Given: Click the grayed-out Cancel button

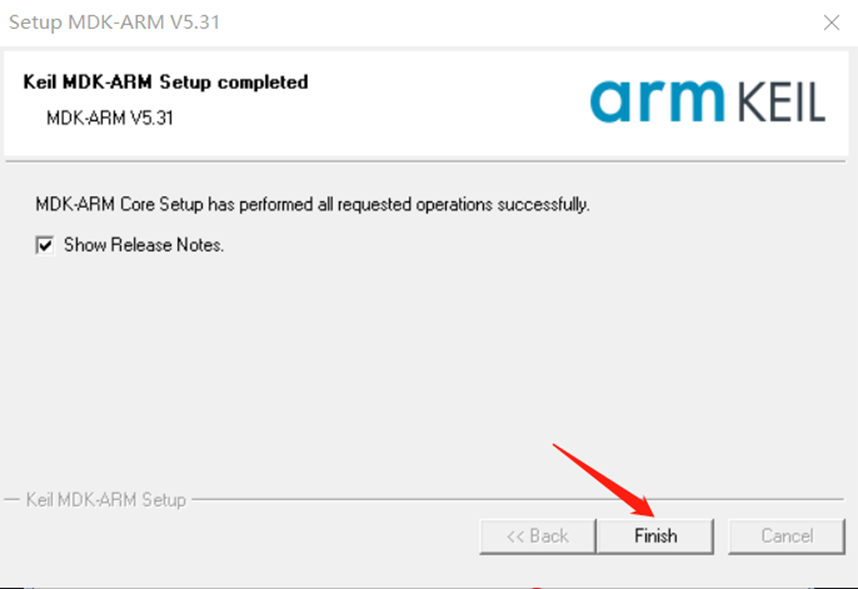Looking at the screenshot, I should tap(787, 536).
